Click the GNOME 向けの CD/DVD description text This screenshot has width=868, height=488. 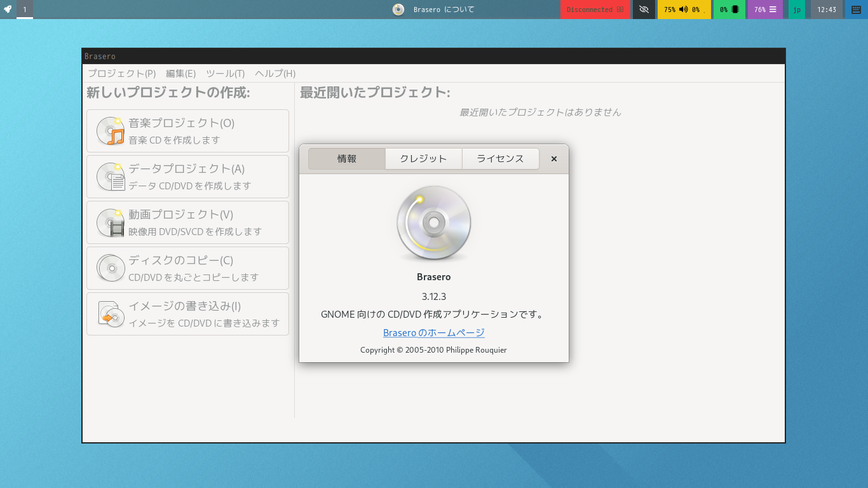click(x=433, y=315)
